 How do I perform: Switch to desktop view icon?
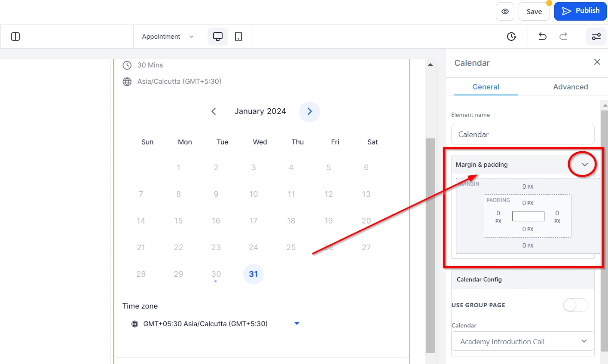(x=218, y=37)
